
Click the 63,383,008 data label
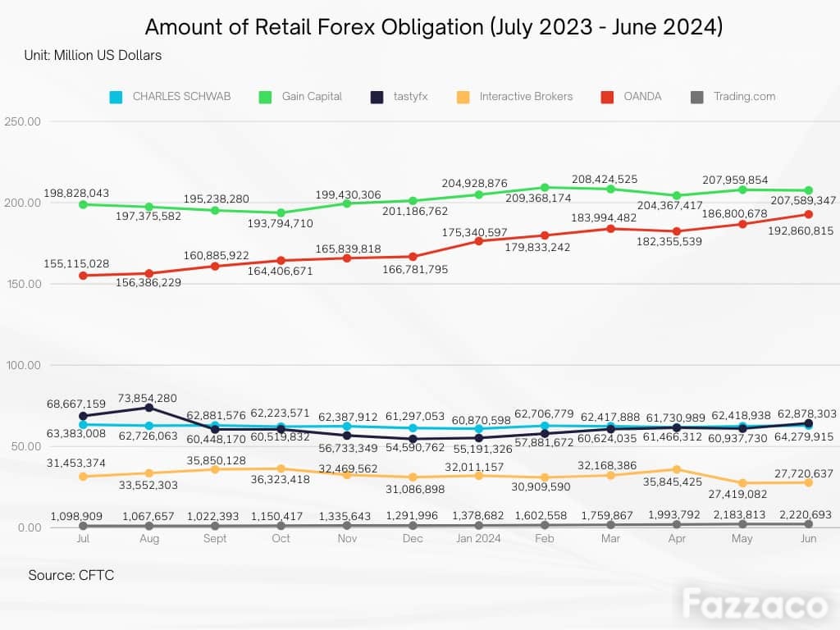[76, 433]
